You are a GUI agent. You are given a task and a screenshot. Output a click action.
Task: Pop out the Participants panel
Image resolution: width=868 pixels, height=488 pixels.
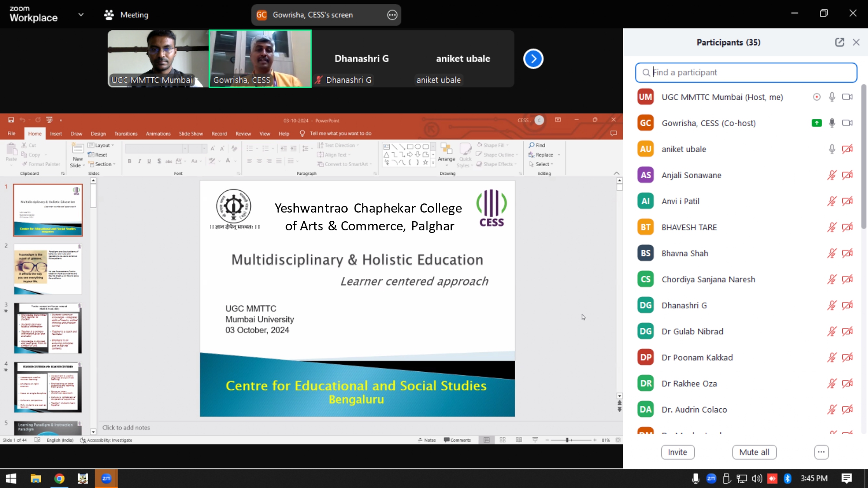pos(839,42)
